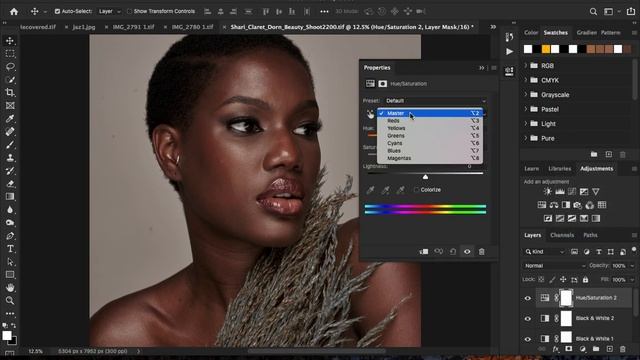Delete adjustment layer in Properties panel
This screenshot has width=640, height=360.
coord(482,251)
